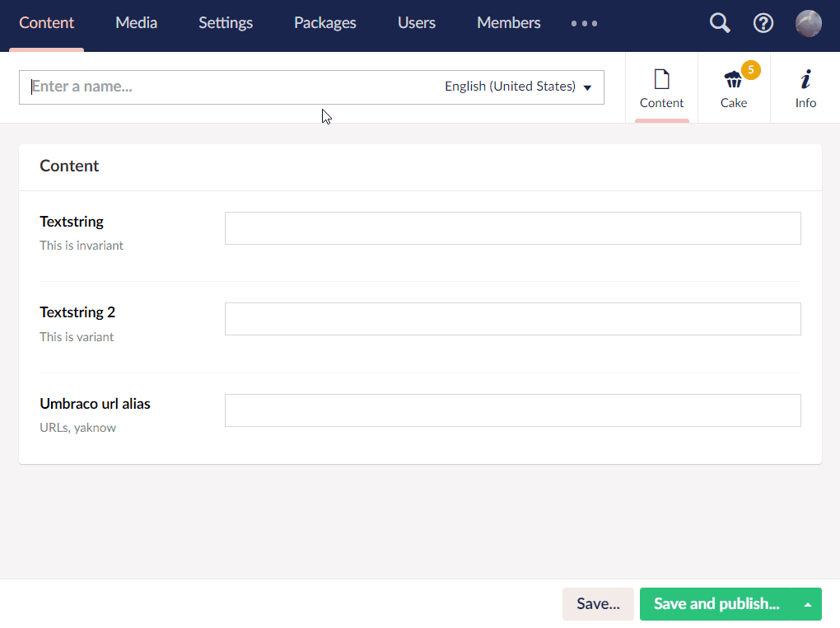Select the Users section link
The width and height of the screenshot is (840, 628).
tap(416, 23)
